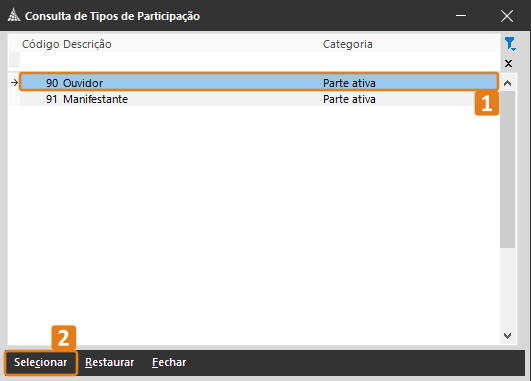
Task: Click the scrollbar down arrow
Action: tap(507, 336)
